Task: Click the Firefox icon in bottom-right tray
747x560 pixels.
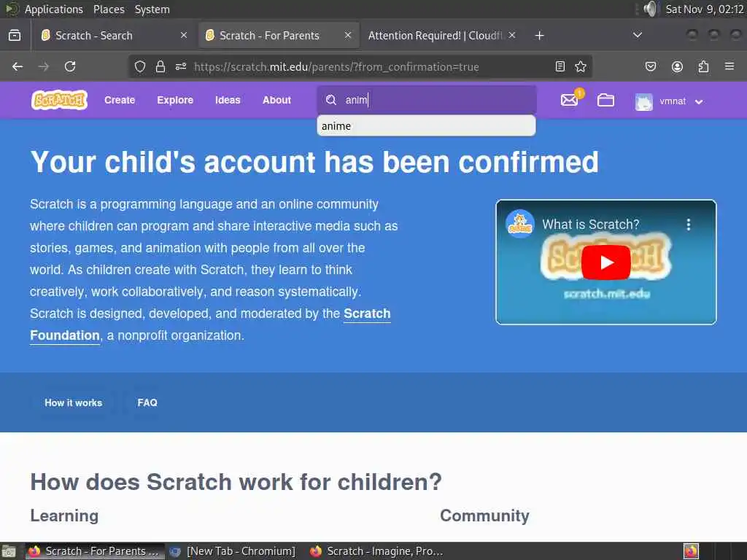Action: pos(691,551)
